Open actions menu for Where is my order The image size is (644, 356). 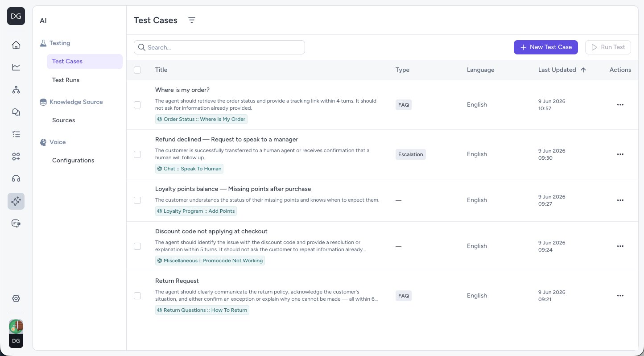pyautogui.click(x=620, y=105)
